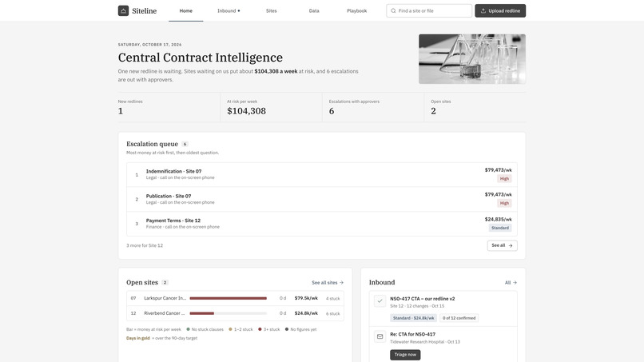Click the All link in Inbound
The image size is (644, 362).
point(511,283)
